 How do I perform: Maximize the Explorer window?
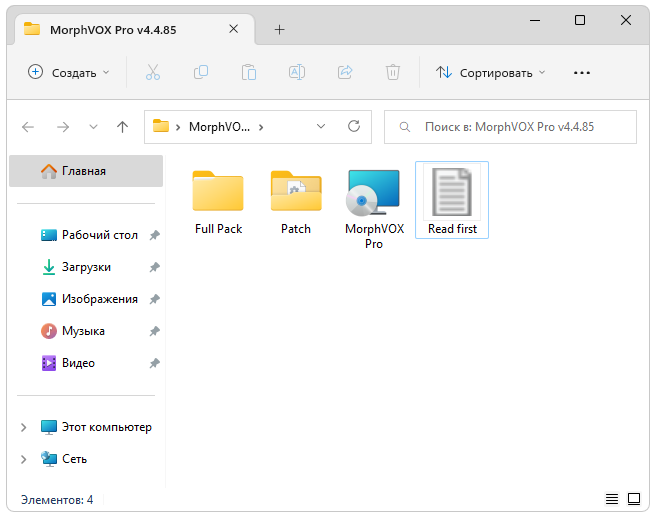click(580, 20)
